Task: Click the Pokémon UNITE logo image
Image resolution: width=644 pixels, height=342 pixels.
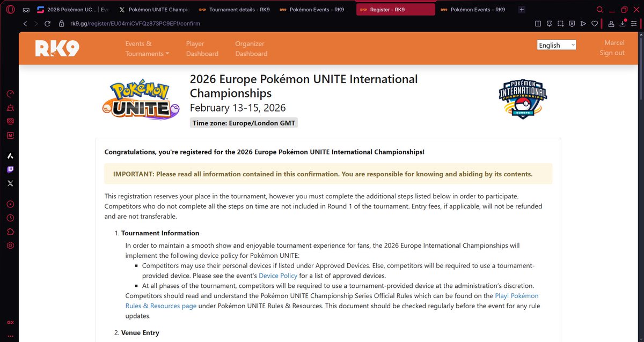Action: 141,101
